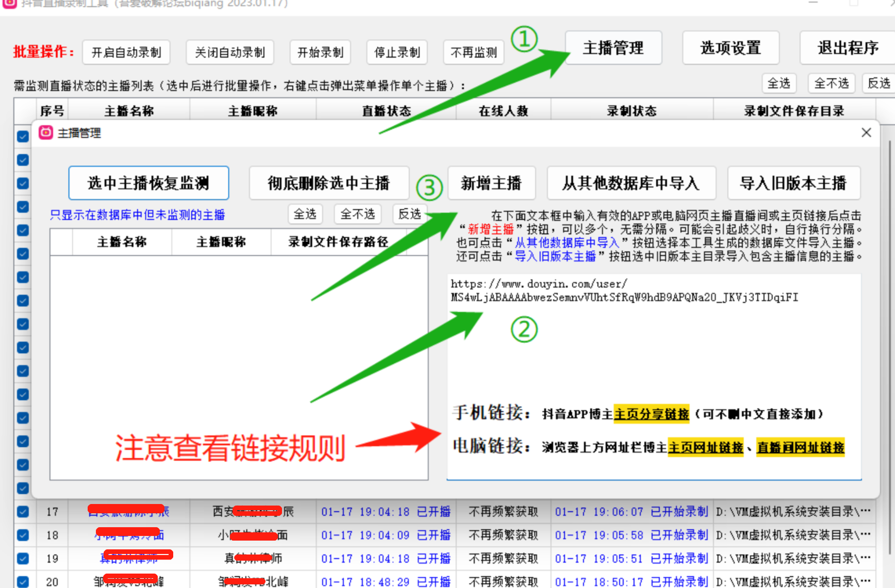
Task: Click row 17 recording 19:06:07 已开始录制
Action: coord(632,512)
